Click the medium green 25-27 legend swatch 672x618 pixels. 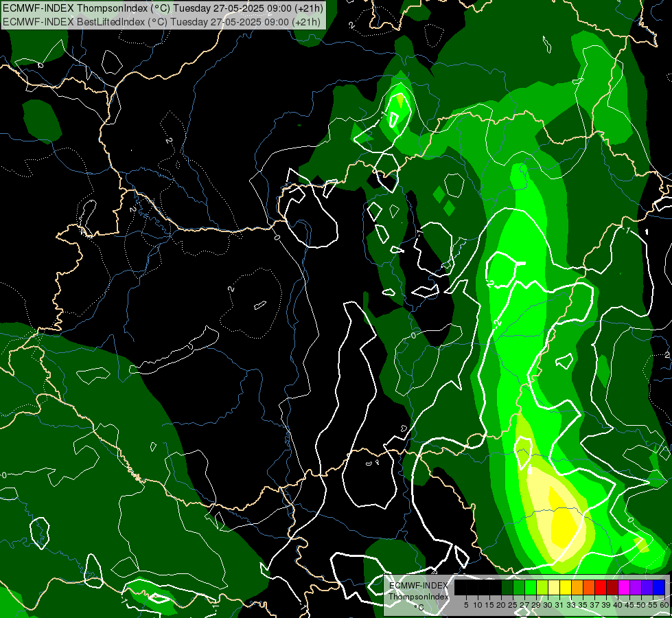point(519,587)
